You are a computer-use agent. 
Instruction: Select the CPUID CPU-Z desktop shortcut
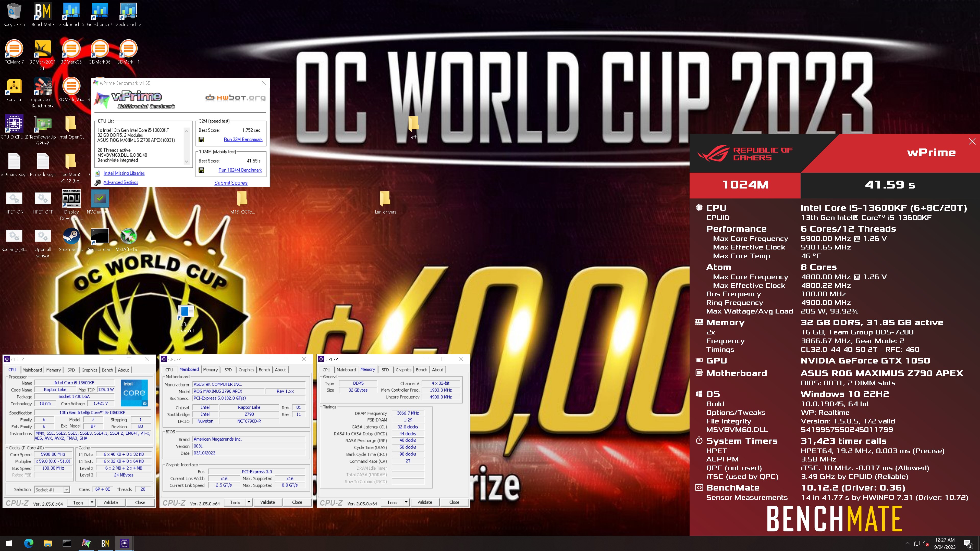[x=14, y=127]
